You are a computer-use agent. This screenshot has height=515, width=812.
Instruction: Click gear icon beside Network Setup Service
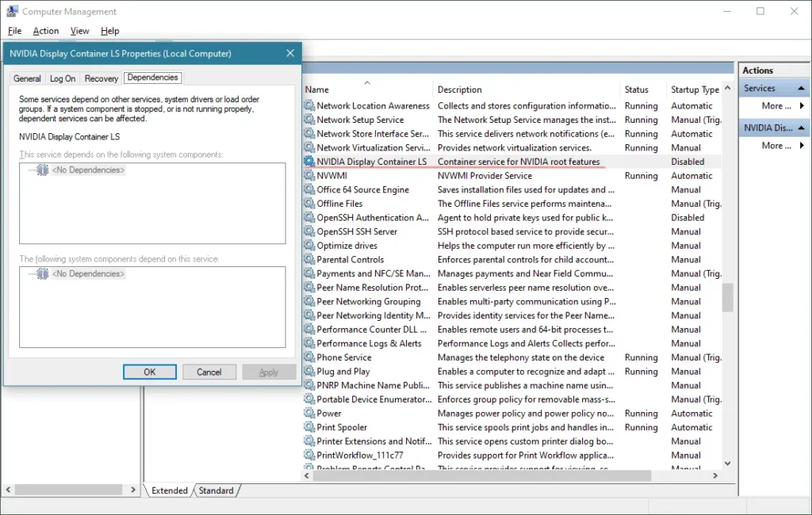pyautogui.click(x=309, y=120)
